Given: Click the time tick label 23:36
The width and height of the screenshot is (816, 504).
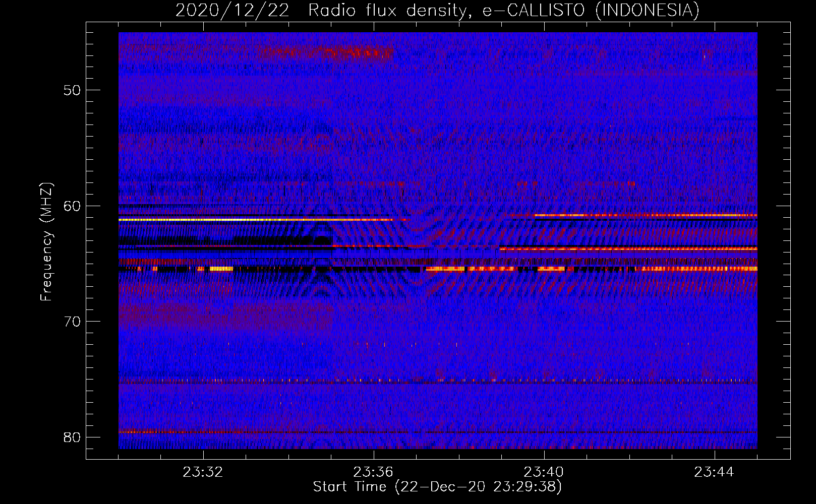Looking at the screenshot, I should 373,472.
